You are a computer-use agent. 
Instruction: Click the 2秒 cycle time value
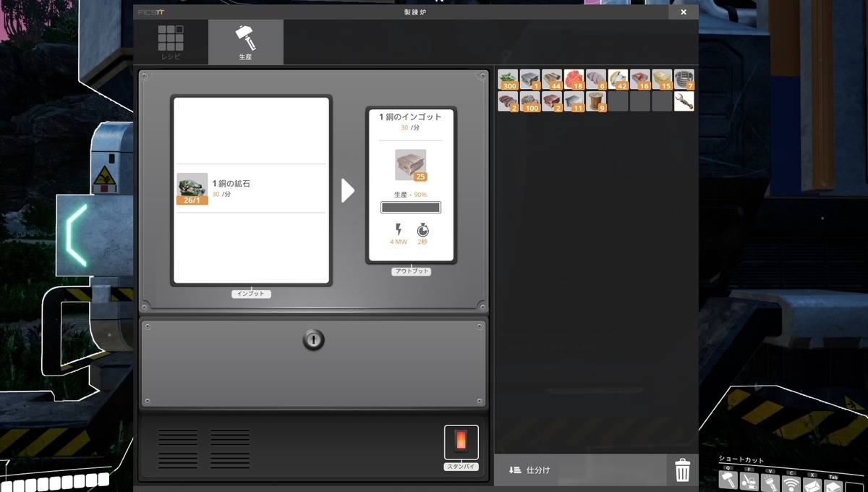pyautogui.click(x=422, y=242)
